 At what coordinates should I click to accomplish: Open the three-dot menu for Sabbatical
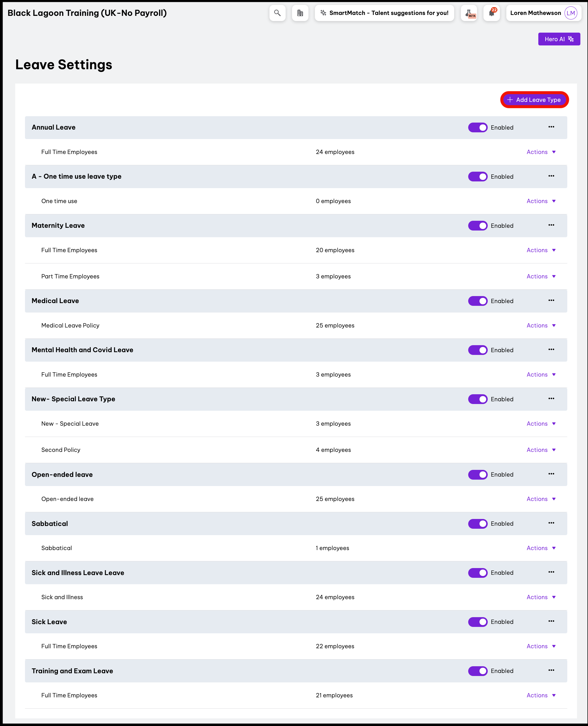551,523
